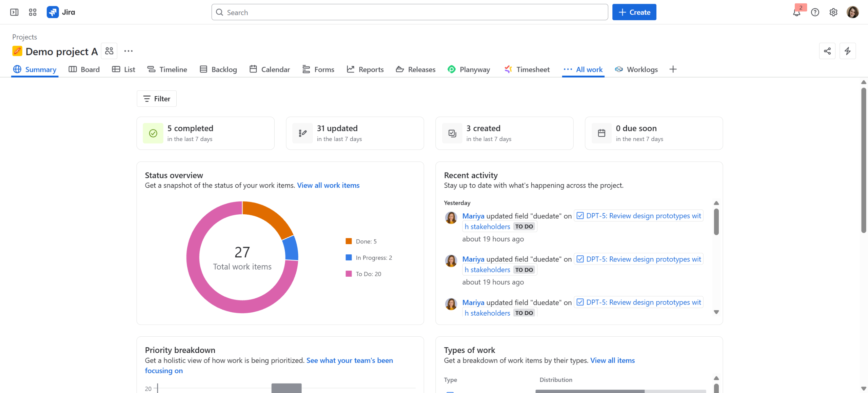Open notifications bell icon
This screenshot has width=868, height=393.
[796, 13]
